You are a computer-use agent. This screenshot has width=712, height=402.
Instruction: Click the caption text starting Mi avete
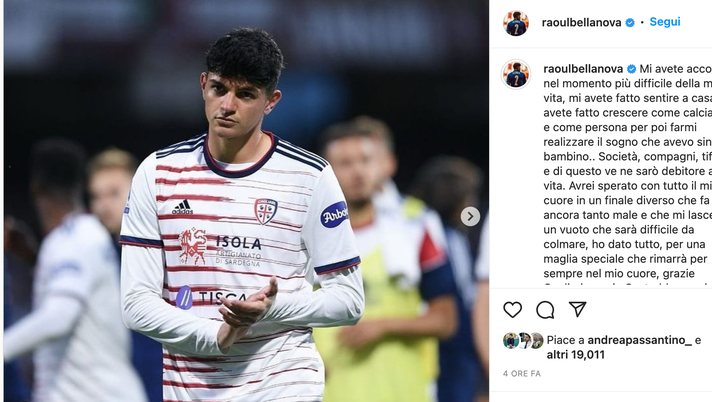628,171
